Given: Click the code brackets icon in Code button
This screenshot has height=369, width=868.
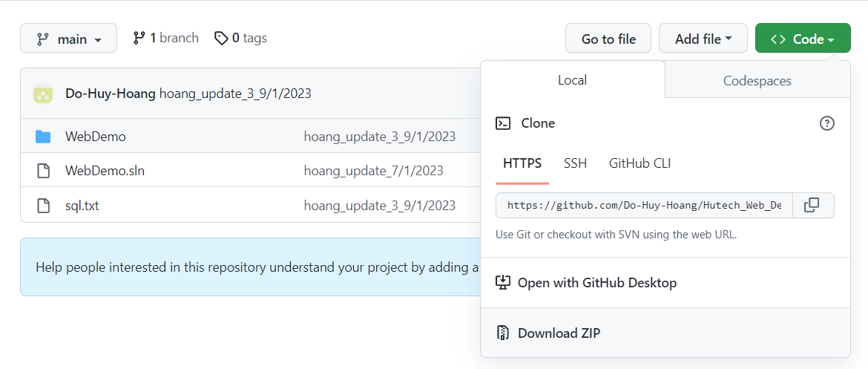Looking at the screenshot, I should point(778,39).
